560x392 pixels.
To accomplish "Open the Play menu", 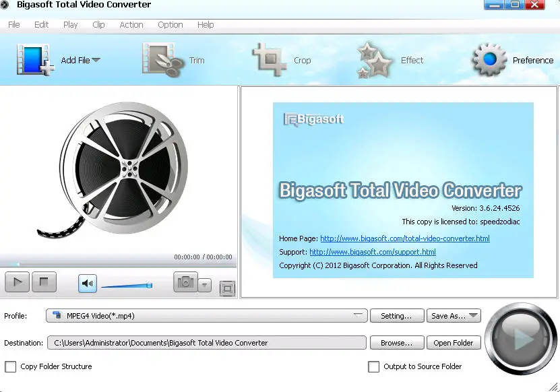I will [70, 25].
